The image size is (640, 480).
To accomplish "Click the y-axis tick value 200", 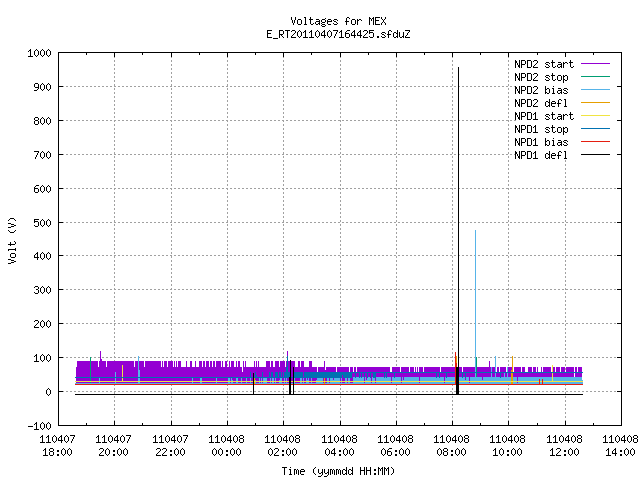I will coord(42,324).
